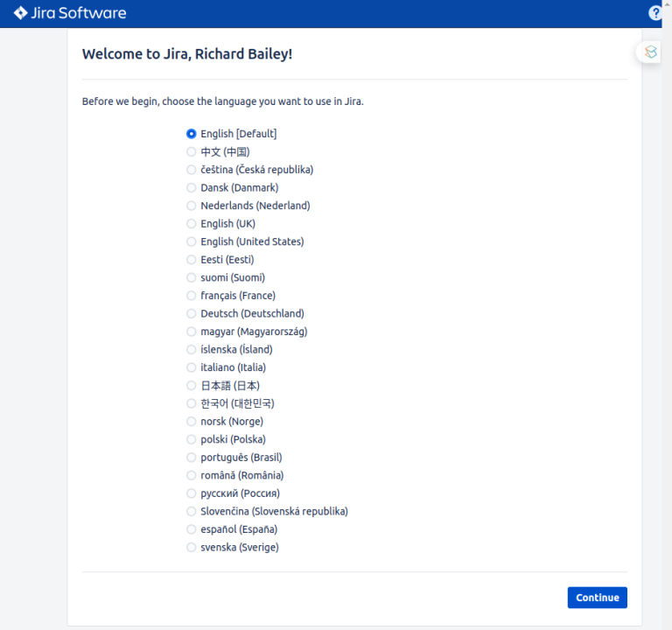Viewport: 672px width, 630px height.
Task: Open the floating side panel icon
Action: (x=650, y=52)
